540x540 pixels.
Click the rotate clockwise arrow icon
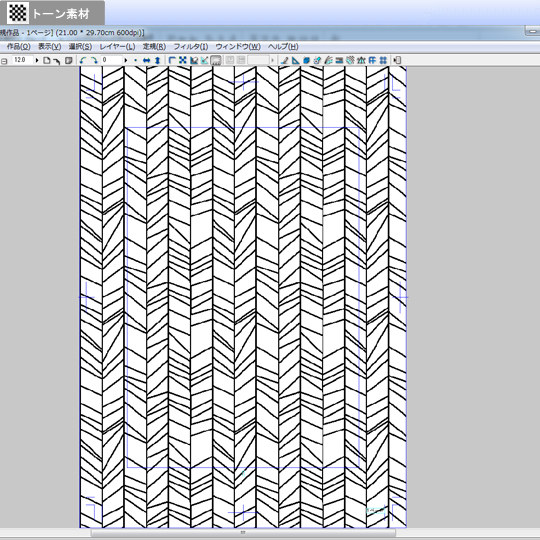click(x=94, y=60)
